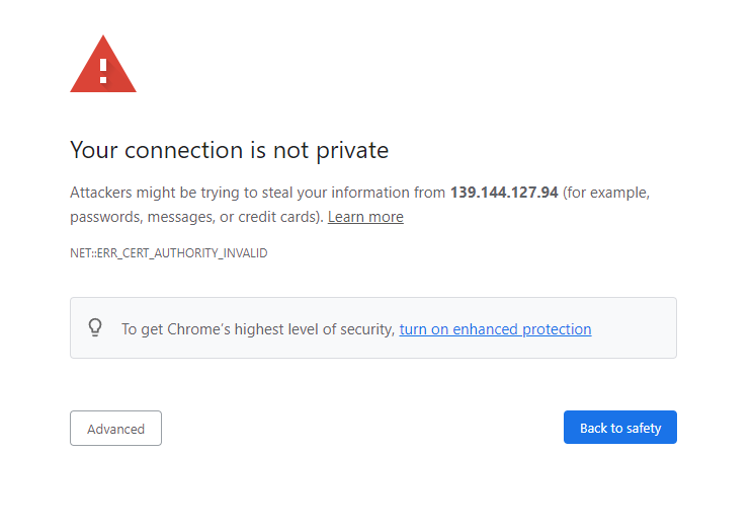Click the Your connection is not private heading
Image resolution: width=754 pixels, height=530 pixels.
pos(229,151)
